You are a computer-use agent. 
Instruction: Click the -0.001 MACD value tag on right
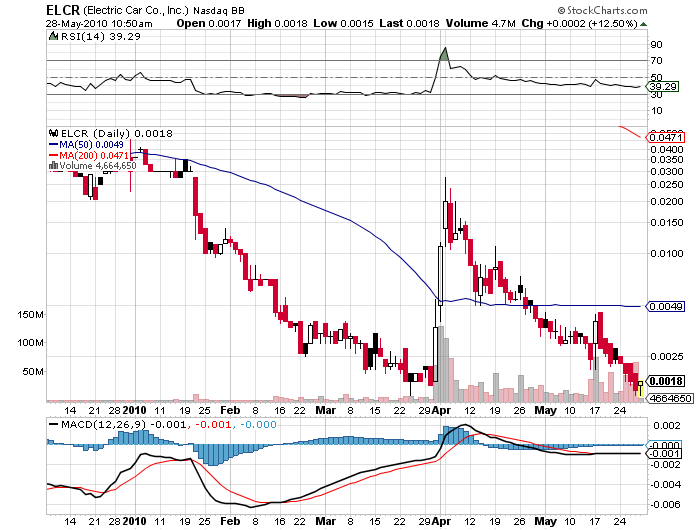(664, 454)
